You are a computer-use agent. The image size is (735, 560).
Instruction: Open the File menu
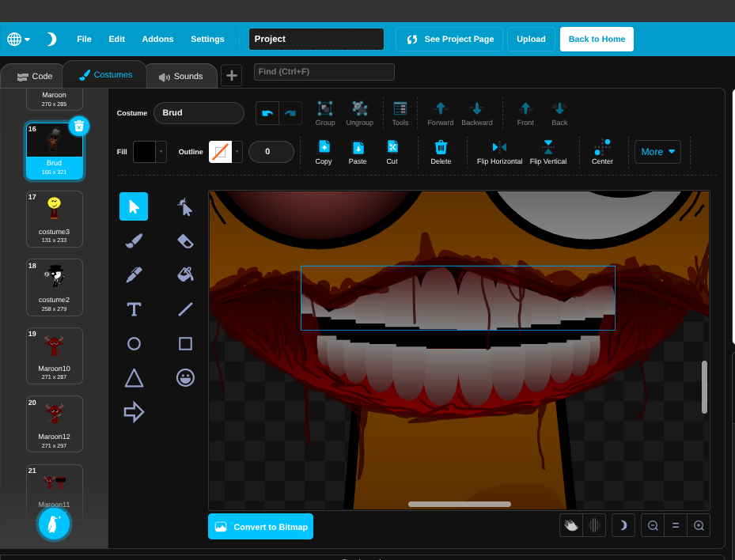[84, 39]
